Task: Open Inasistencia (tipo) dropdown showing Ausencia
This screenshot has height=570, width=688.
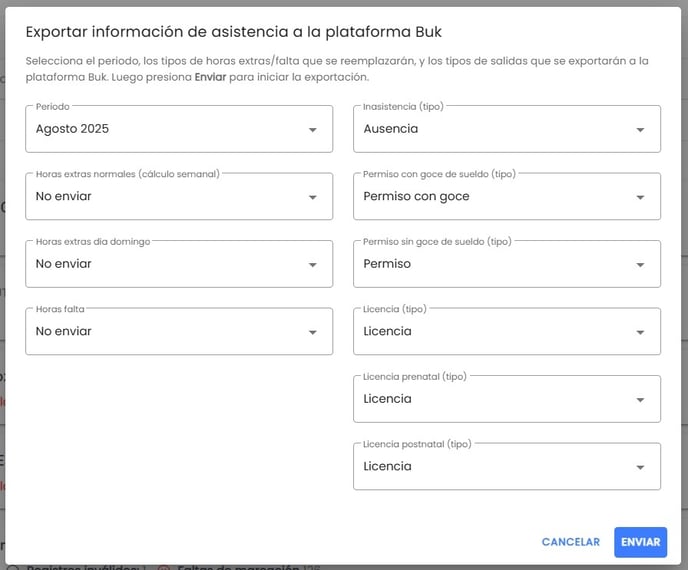Action: (x=507, y=129)
